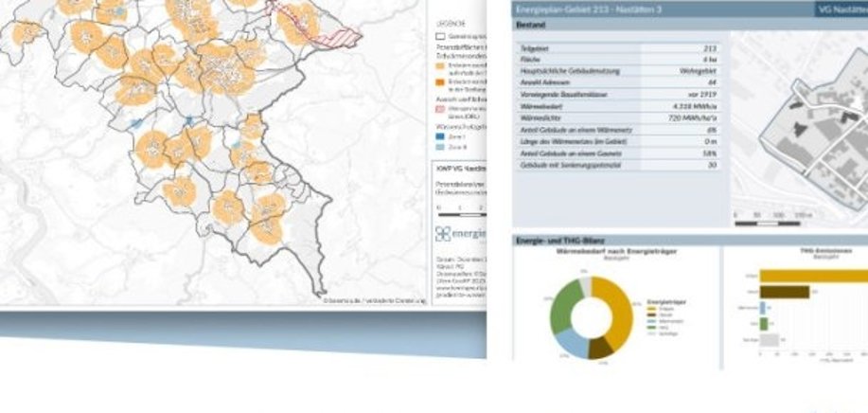The image size is (868, 413).
Task: Click the brown bar in THG-Emissionen chart
Action: 785,292
